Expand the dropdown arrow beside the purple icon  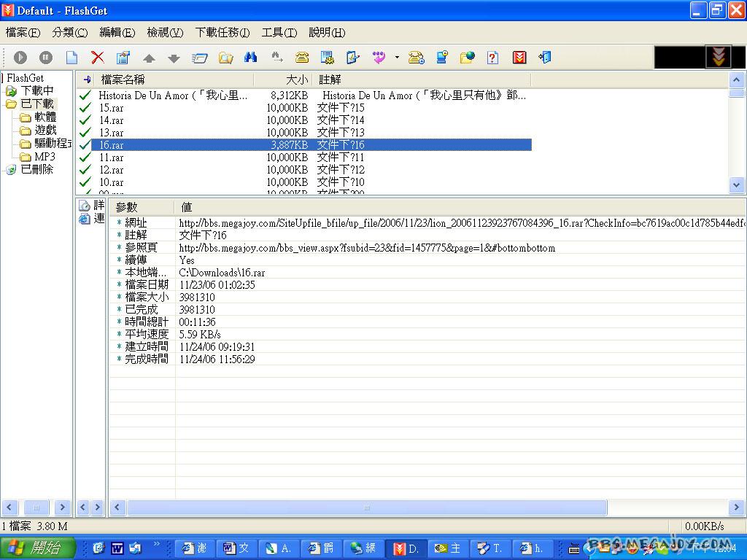[x=397, y=58]
